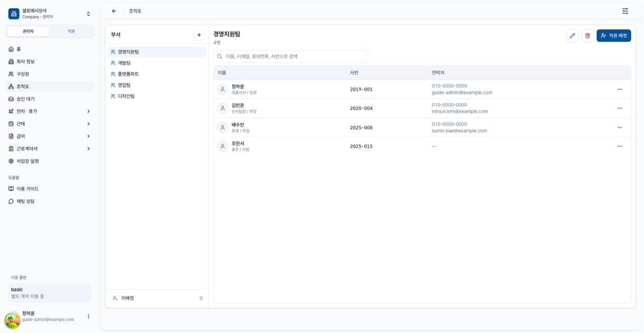The height and width of the screenshot is (333, 644).
Task: Open row menu for 김민준
Action: click(620, 108)
